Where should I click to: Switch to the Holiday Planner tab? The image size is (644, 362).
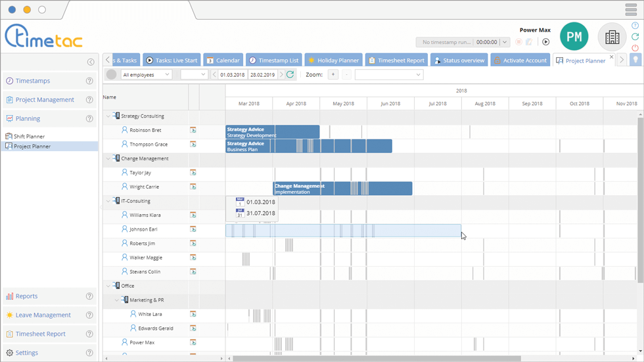[x=333, y=60]
